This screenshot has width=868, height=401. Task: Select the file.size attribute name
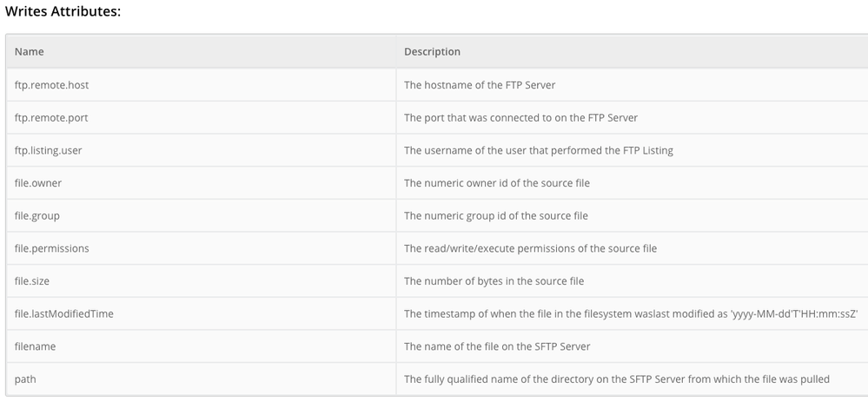coord(34,281)
